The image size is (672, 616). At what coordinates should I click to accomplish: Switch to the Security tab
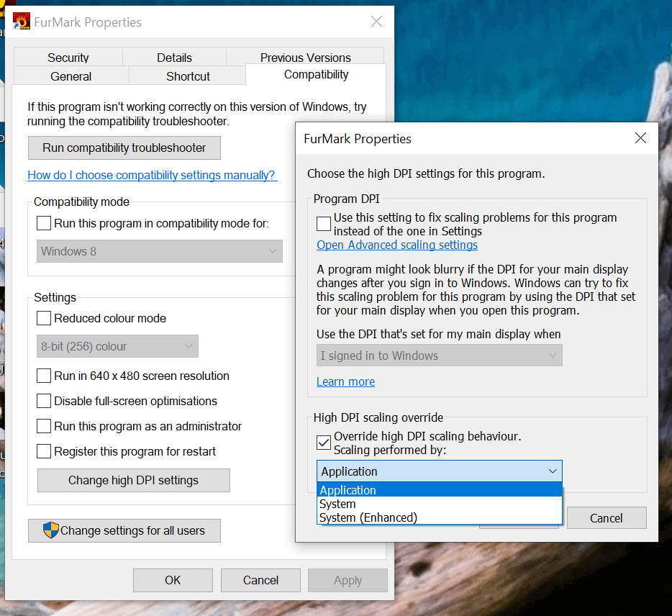point(68,58)
